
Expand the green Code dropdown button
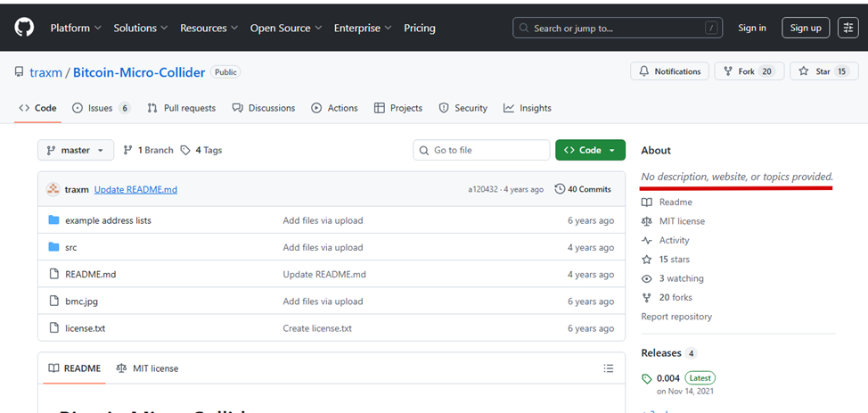pos(590,150)
